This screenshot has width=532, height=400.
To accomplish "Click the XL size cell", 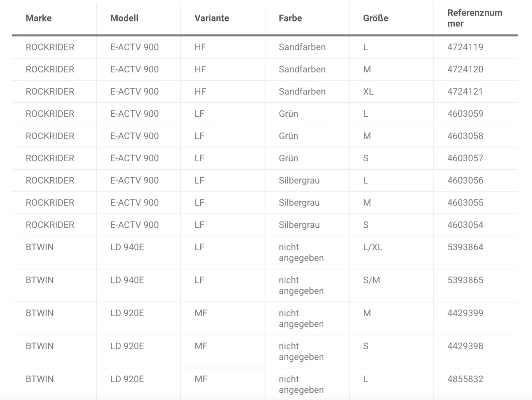I will point(368,92).
